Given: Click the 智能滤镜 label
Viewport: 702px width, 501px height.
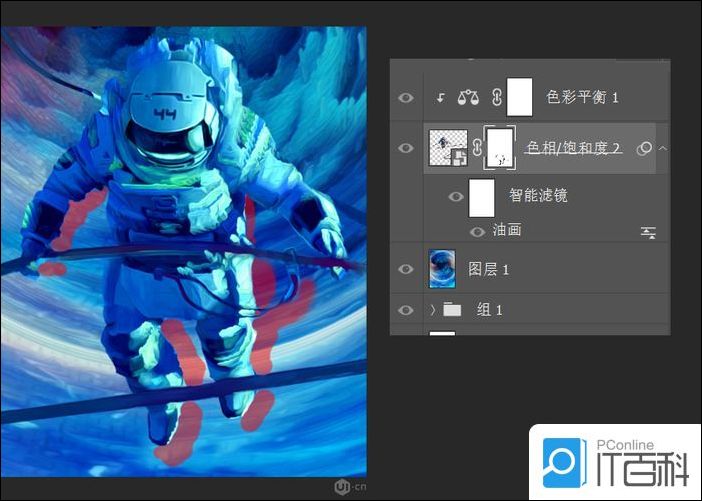Looking at the screenshot, I should pyautogui.click(x=538, y=195).
